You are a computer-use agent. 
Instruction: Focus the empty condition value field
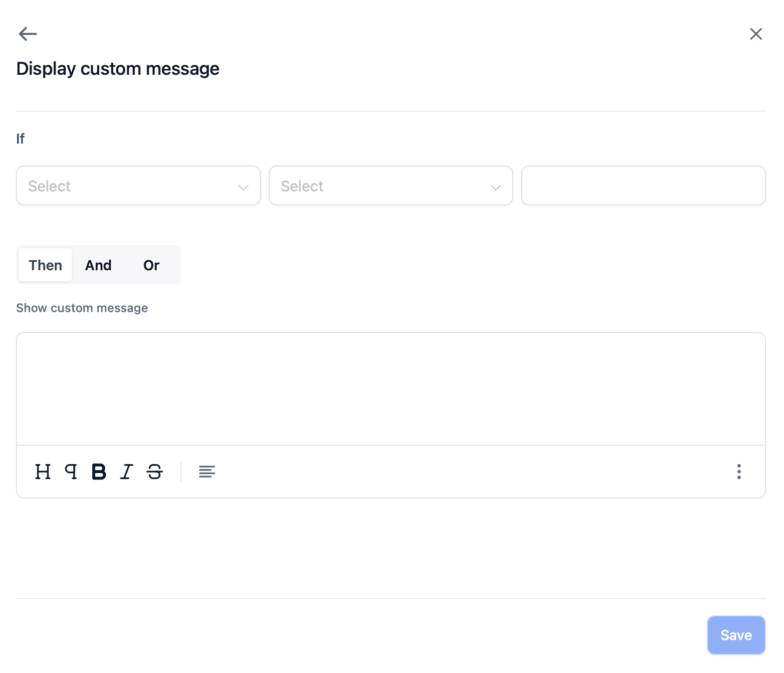[643, 185]
